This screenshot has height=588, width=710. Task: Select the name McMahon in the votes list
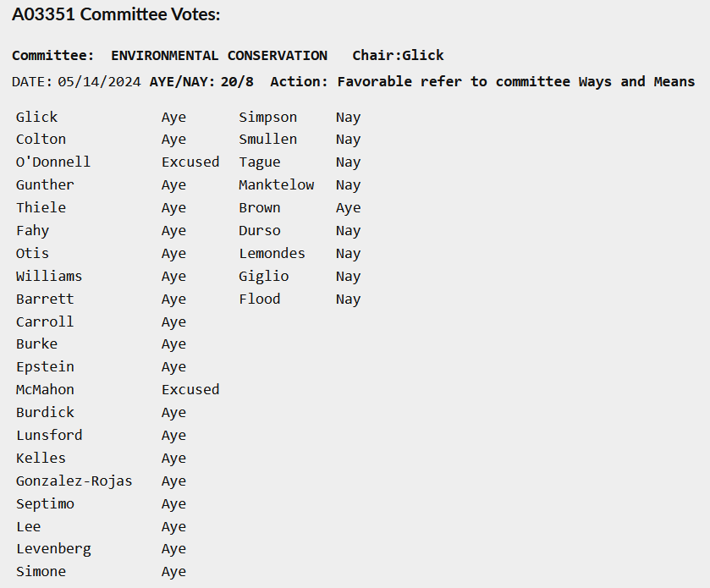(45, 390)
